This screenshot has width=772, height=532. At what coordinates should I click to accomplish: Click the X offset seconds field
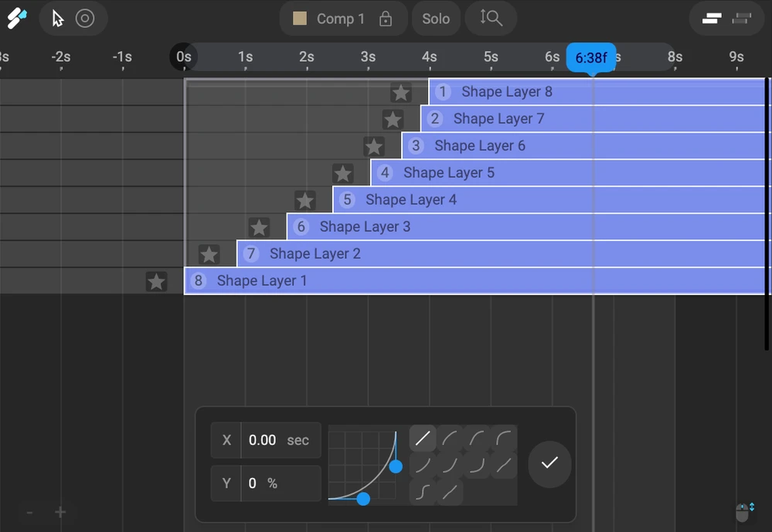[x=263, y=440]
